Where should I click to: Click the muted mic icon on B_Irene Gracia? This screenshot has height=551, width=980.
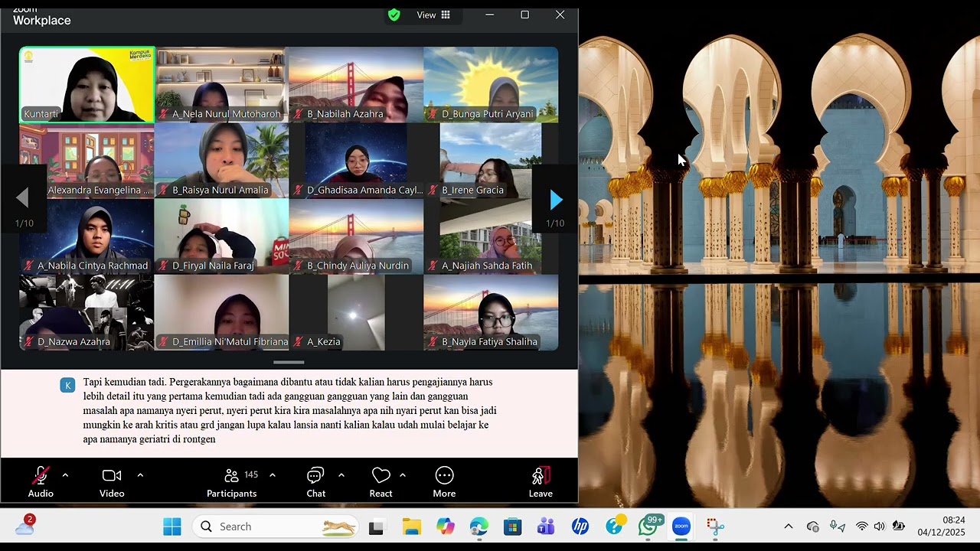tap(433, 190)
